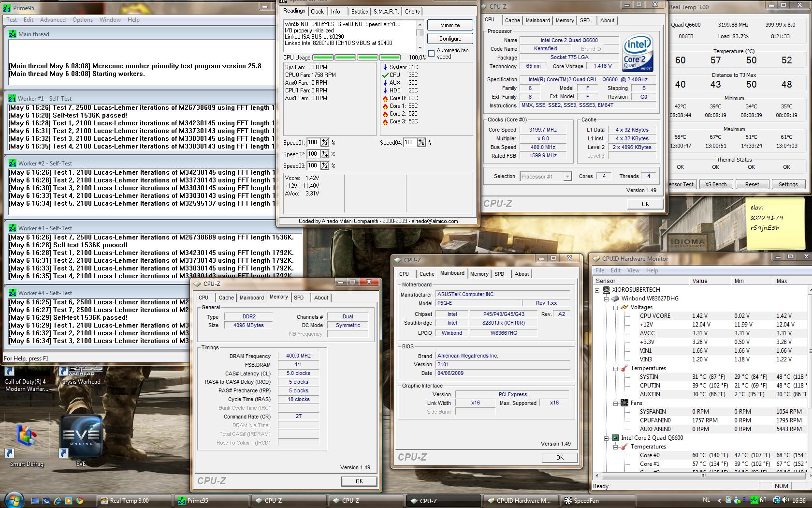
Task: Open the Crysis Warhead desktop shortcut
Action: pyautogui.click(x=81, y=375)
